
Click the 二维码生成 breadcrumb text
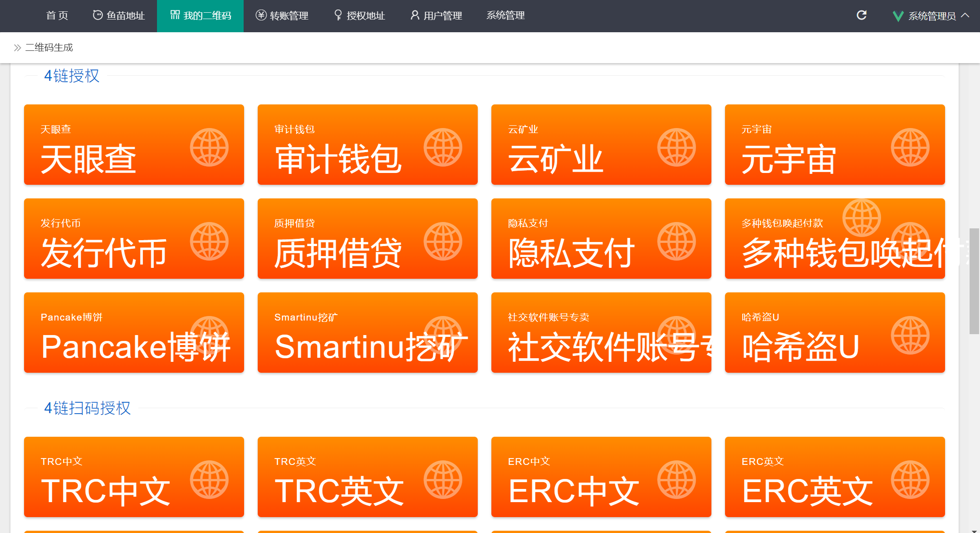pyautogui.click(x=49, y=48)
